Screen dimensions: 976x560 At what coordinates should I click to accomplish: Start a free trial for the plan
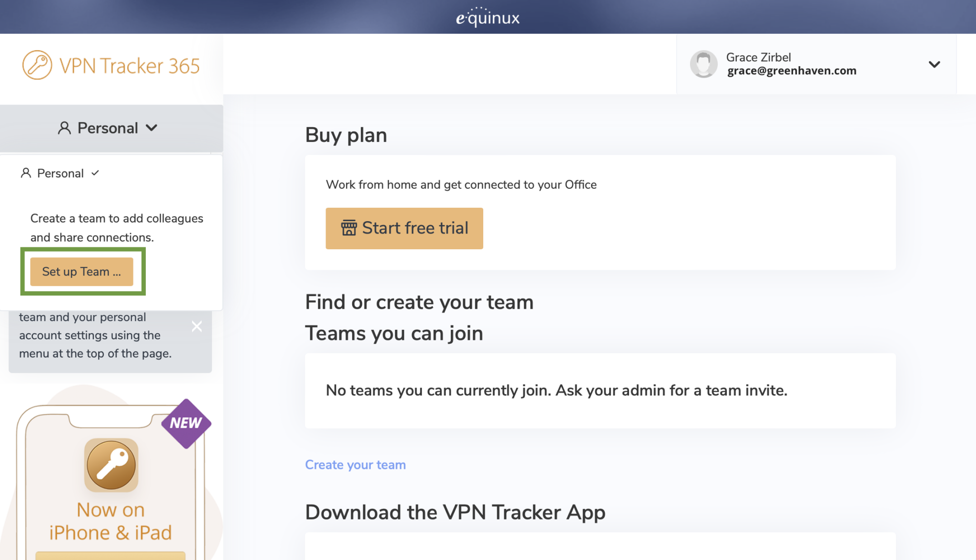click(x=404, y=228)
